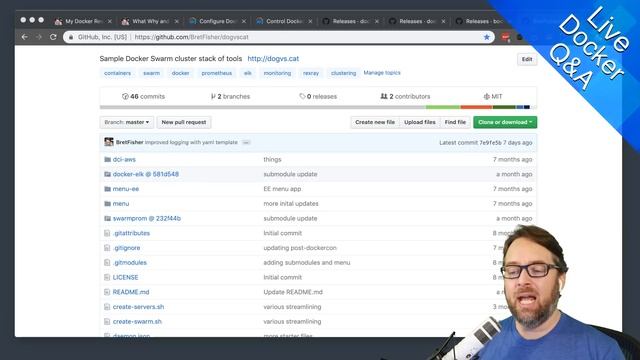Open the dci-aws folder
640x360 pixels.
click(124, 159)
